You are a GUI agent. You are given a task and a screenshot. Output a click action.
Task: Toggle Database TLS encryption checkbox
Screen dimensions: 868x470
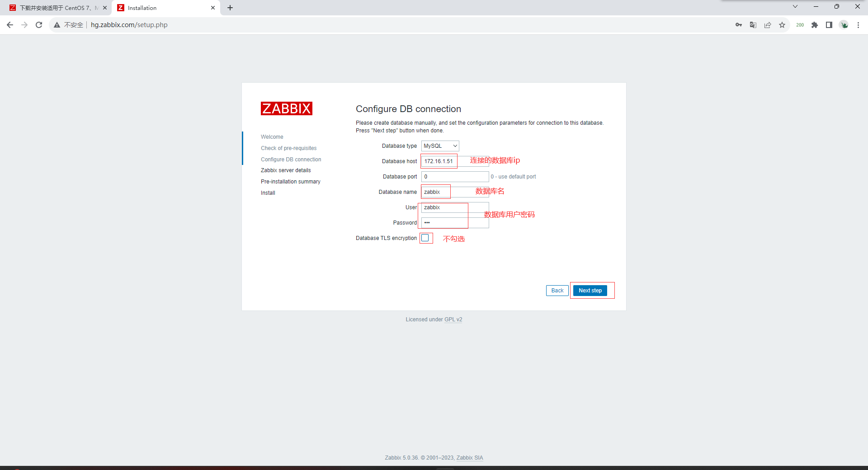pos(425,238)
